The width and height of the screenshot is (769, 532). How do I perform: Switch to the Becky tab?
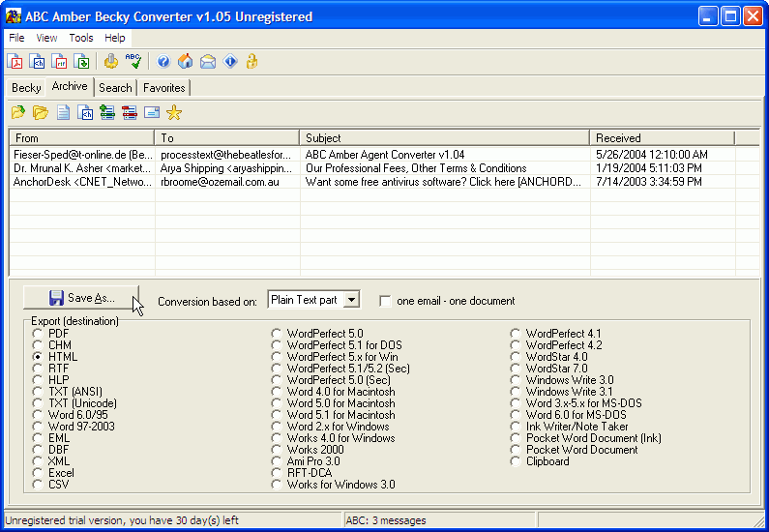tap(26, 88)
